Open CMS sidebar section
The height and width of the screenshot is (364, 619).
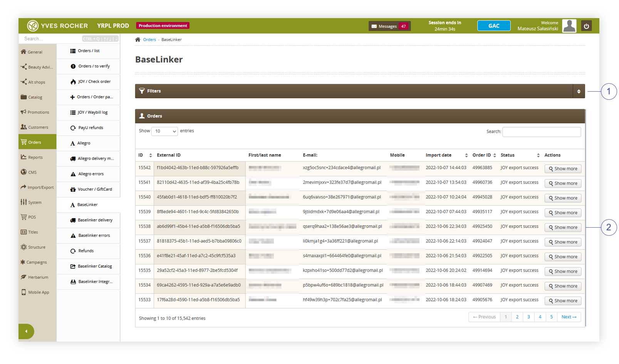coord(37,172)
